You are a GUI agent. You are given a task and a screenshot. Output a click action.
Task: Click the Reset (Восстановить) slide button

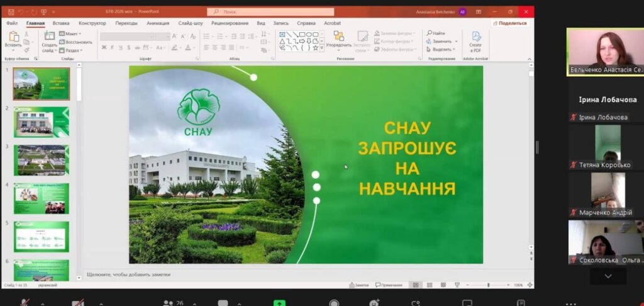[x=76, y=42]
